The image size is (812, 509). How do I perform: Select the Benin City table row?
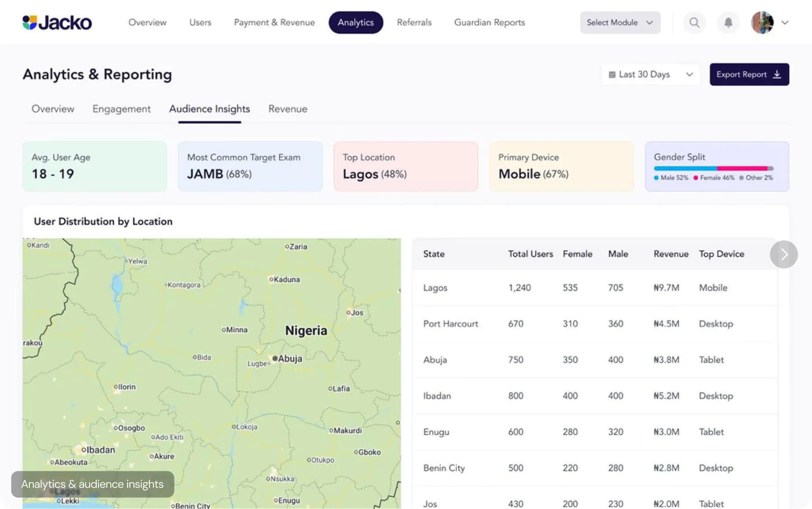pos(595,468)
